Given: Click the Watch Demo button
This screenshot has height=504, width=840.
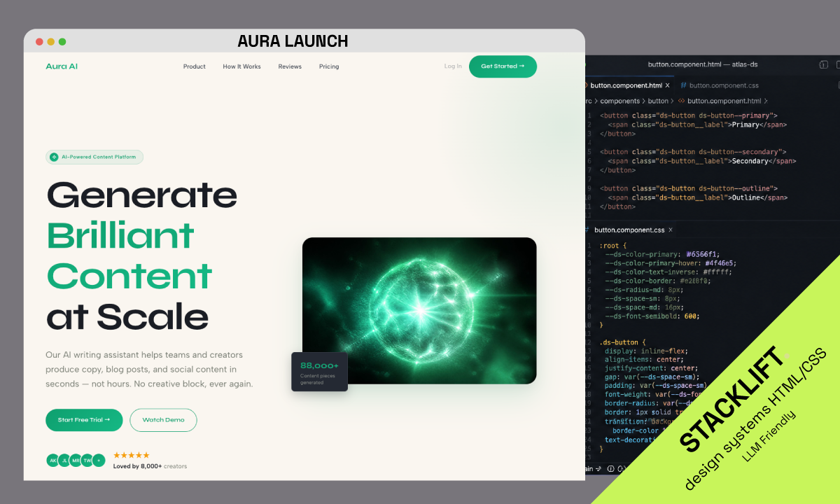Looking at the screenshot, I should 163,420.
